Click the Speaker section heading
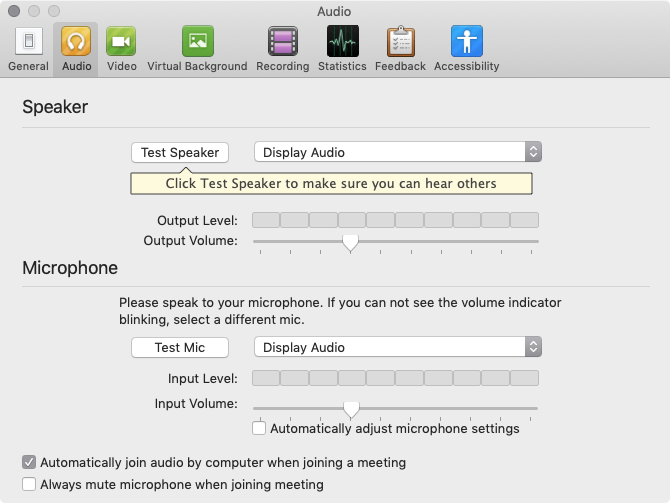Screen dimensions: 670x503 pos(55,107)
